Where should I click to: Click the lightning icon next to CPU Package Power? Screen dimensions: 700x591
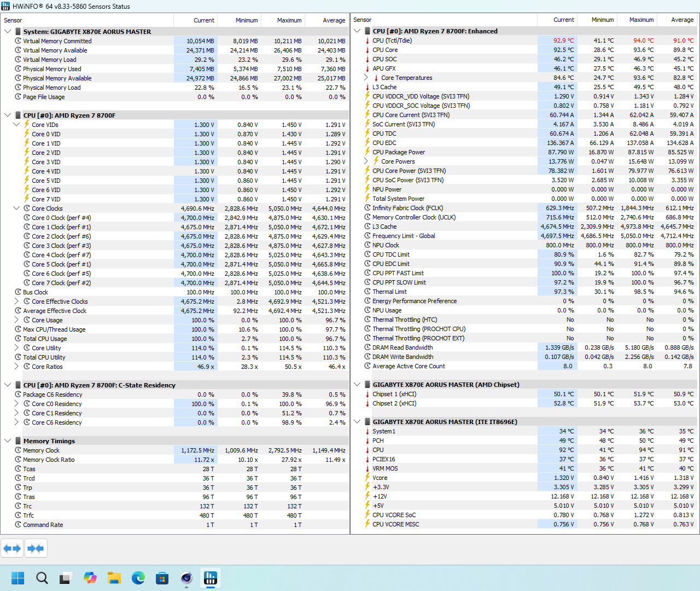(367, 152)
